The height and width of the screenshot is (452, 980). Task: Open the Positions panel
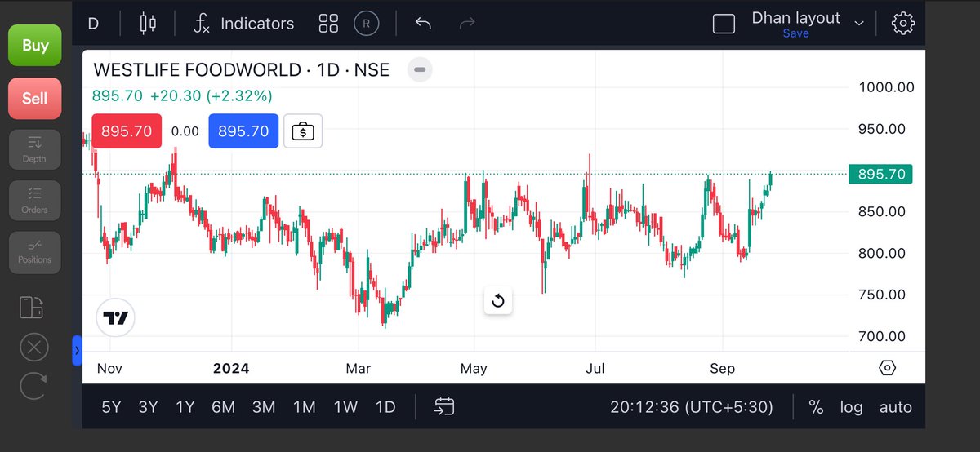coord(34,251)
